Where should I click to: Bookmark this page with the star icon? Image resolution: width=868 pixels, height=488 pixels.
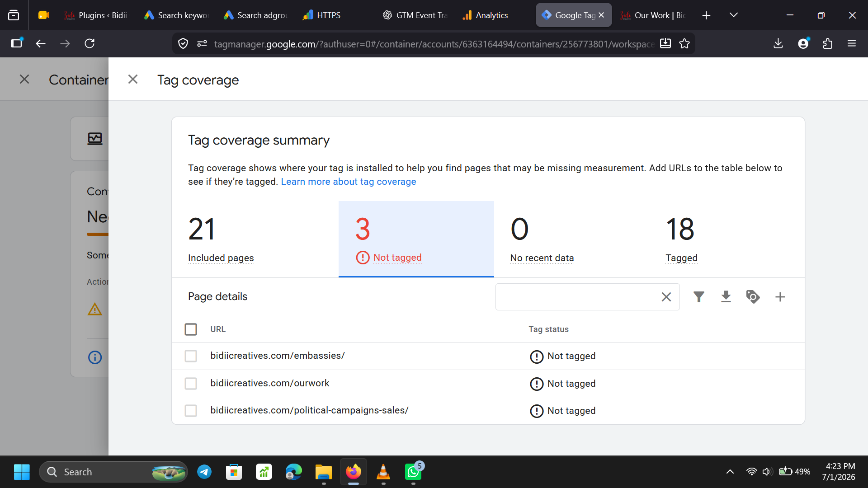[684, 43]
